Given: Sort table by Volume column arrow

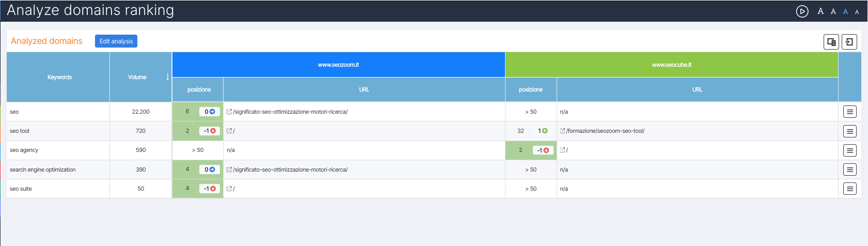Looking at the screenshot, I should 168,76.
